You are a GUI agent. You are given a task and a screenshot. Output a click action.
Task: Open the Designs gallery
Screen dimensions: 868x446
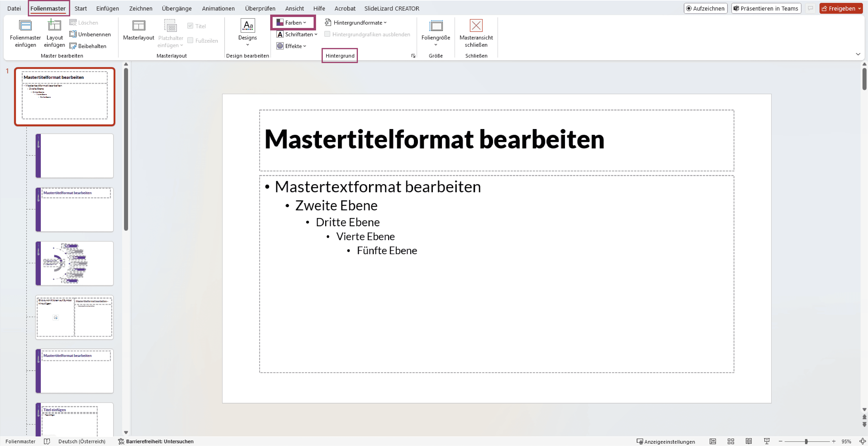(247, 33)
